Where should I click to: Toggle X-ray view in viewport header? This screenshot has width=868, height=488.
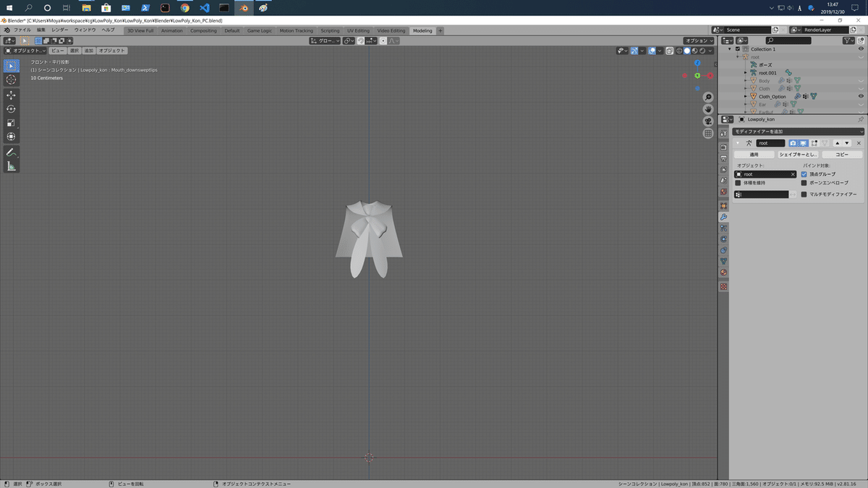pos(669,51)
